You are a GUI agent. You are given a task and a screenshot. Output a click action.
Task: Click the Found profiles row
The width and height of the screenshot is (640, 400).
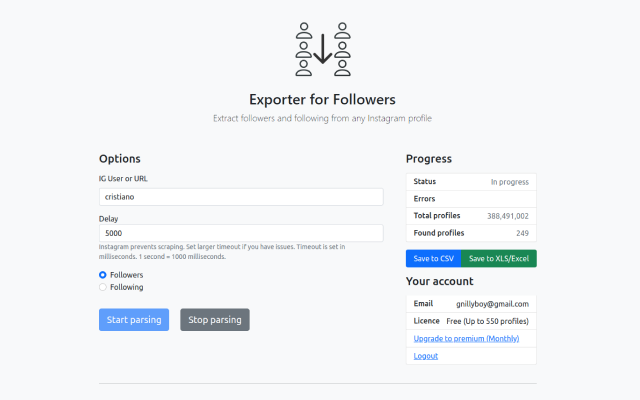(471, 233)
